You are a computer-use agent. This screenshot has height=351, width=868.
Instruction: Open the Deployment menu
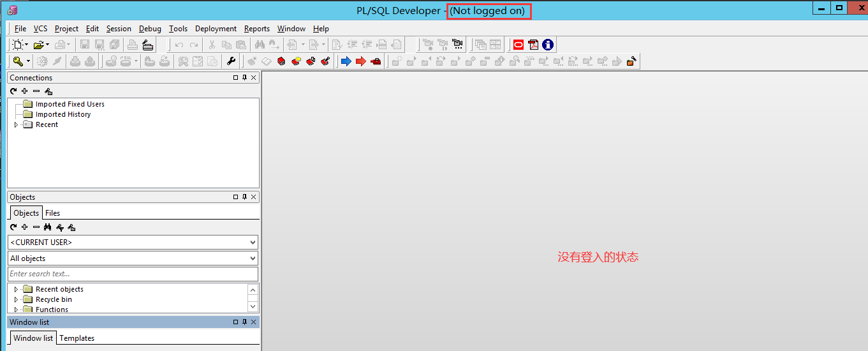click(x=216, y=29)
